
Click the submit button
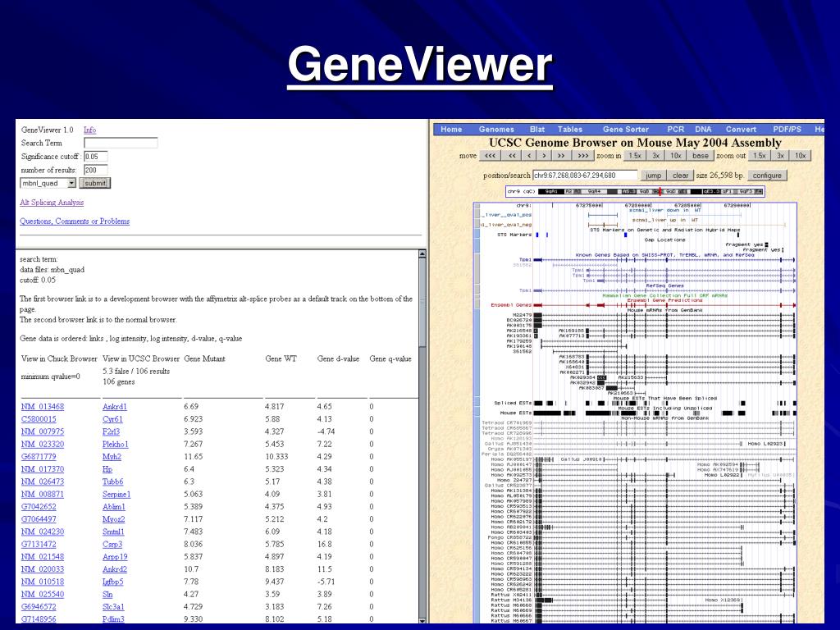[95, 183]
